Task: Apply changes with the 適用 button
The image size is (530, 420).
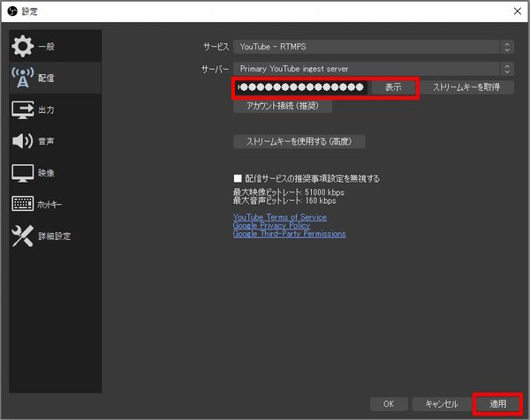Action: click(x=498, y=404)
